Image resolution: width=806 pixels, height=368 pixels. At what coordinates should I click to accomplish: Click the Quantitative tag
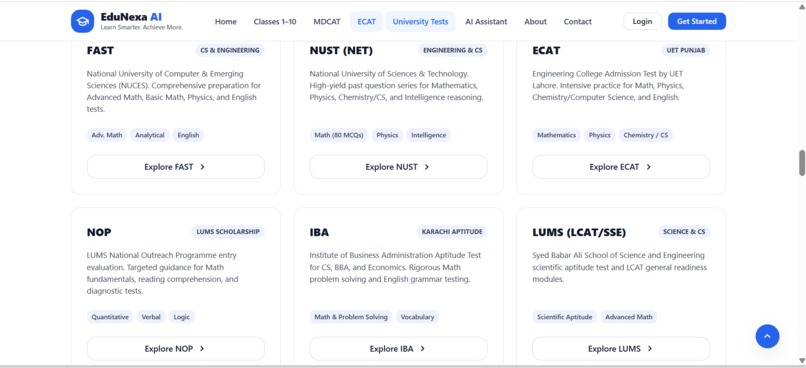coord(110,317)
